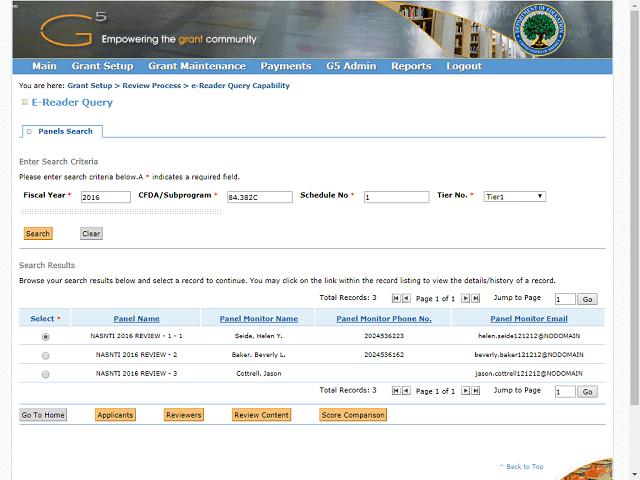The image size is (640, 480).
Task: Click the 'Cottrell, Jason' cell
Action: click(259, 373)
